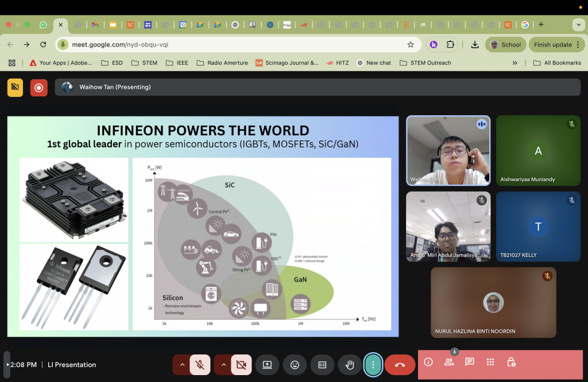Open the in-call chat panel
The image size is (588, 382).
tap(470, 362)
